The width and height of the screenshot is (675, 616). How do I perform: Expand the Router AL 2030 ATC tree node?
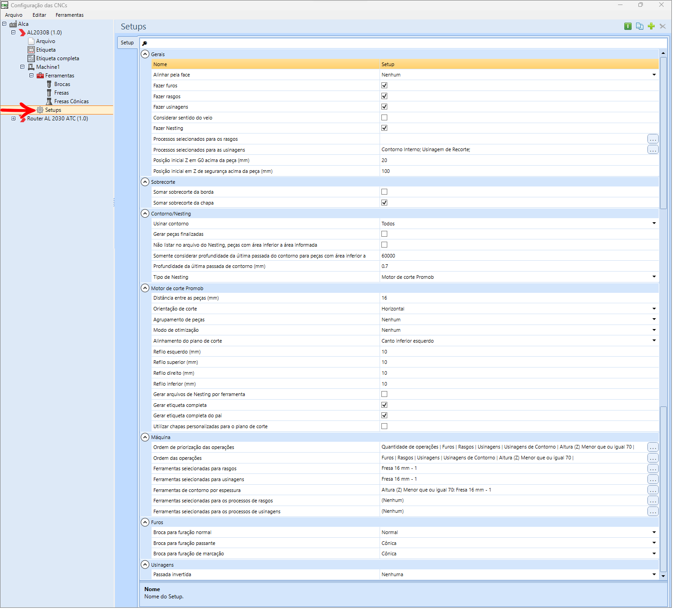(x=13, y=119)
